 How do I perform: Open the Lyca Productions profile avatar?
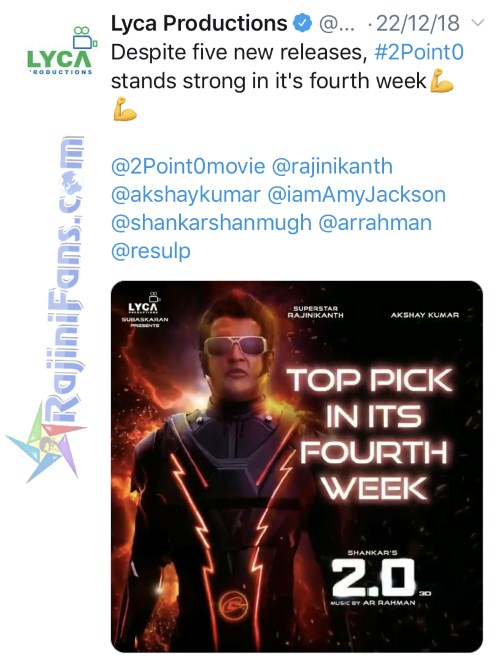pyautogui.click(x=62, y=51)
